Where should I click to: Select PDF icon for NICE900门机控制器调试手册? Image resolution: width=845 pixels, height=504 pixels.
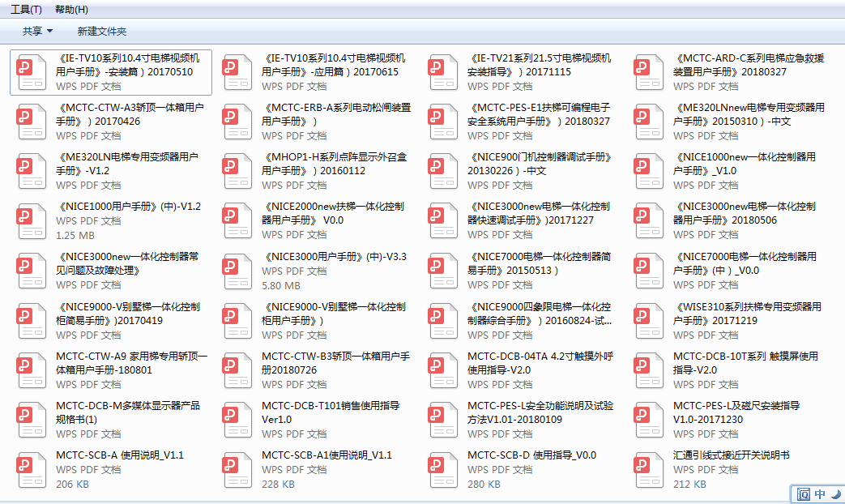[x=443, y=172]
